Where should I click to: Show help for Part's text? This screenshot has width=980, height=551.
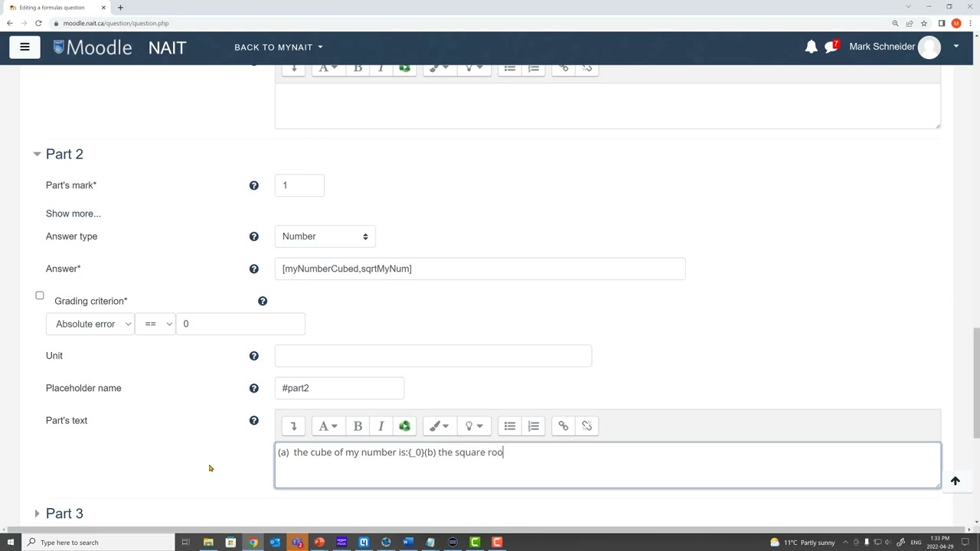point(254,420)
